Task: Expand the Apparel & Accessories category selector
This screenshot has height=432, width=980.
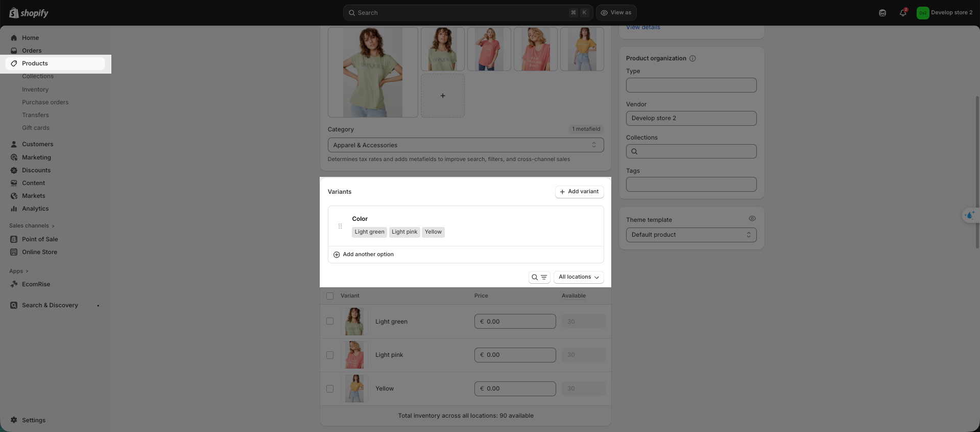Action: 465,145
